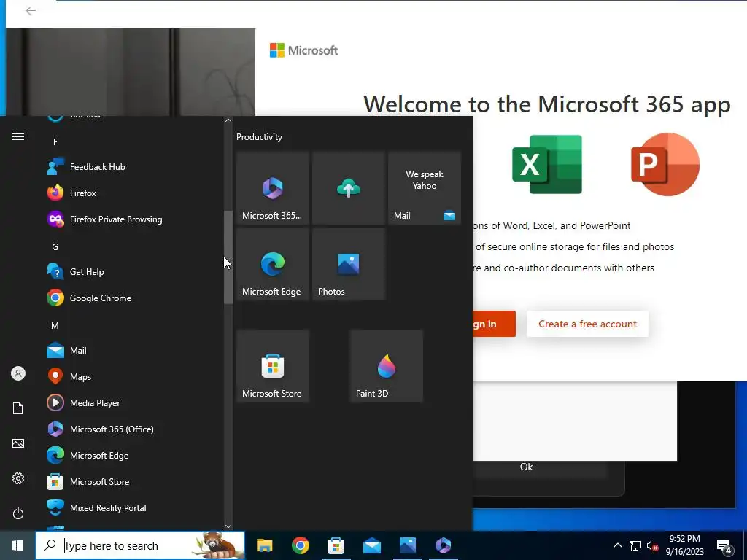
Task: Open File Explorer from the taskbar
Action: pyautogui.click(x=264, y=545)
